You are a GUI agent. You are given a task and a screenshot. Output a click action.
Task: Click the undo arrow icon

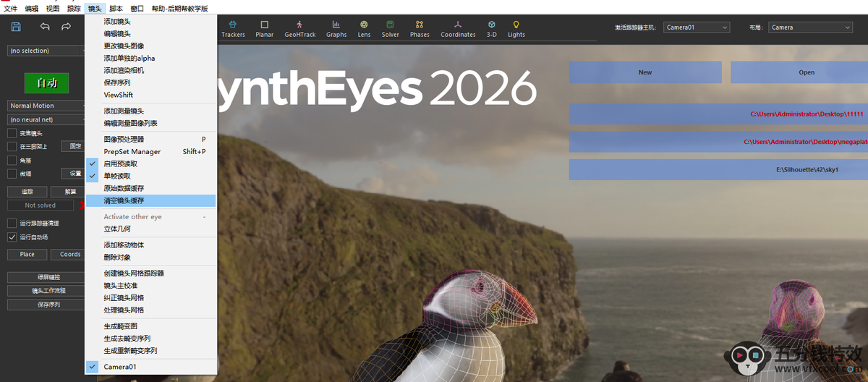click(45, 27)
